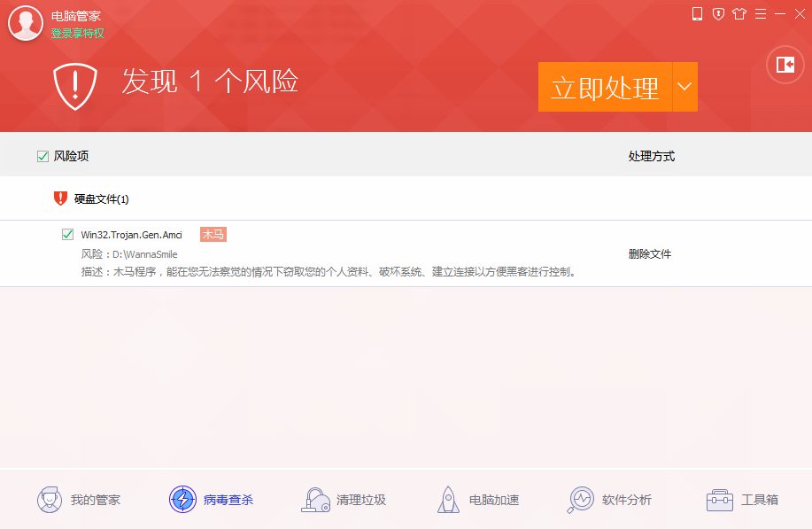Open the skin (shirt) icon
Viewport: 812px width, 529px height.
(739, 14)
